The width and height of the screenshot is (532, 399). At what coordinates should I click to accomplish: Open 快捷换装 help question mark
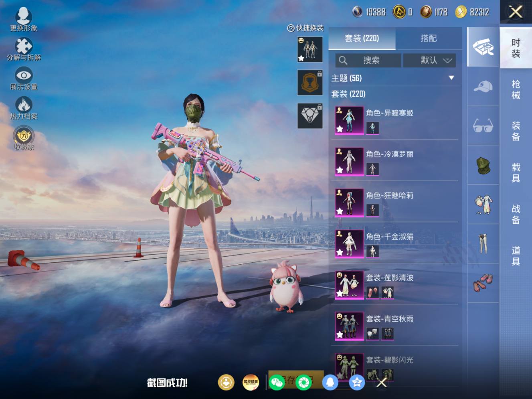291,28
